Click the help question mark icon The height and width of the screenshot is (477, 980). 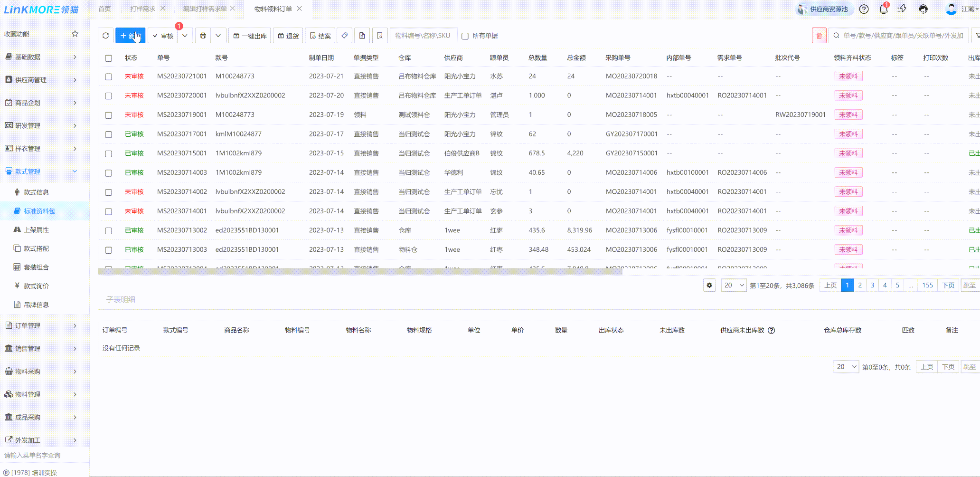[864, 9]
